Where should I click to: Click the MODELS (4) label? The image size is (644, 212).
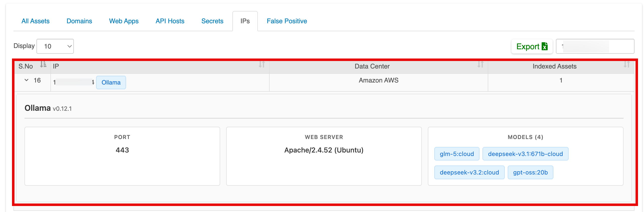(525, 137)
